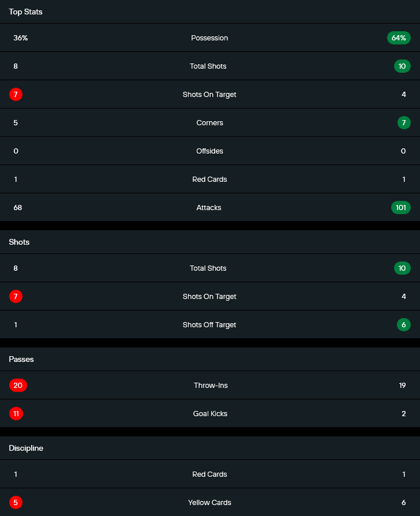Click the Passes section heading

click(x=21, y=359)
